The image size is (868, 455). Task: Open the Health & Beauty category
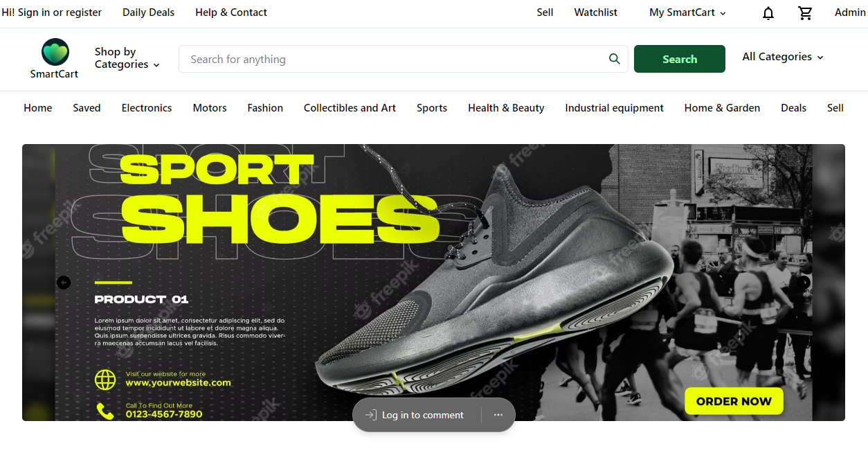[x=506, y=108]
